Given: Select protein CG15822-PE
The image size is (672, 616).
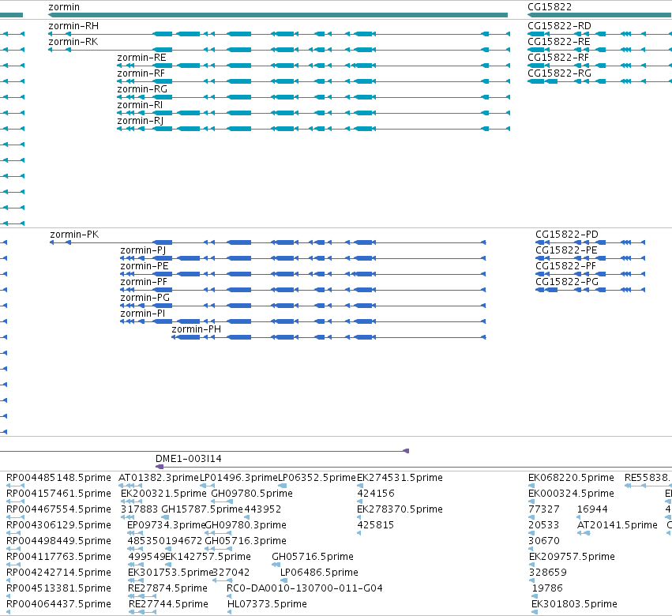Looking at the screenshot, I should [590, 258].
